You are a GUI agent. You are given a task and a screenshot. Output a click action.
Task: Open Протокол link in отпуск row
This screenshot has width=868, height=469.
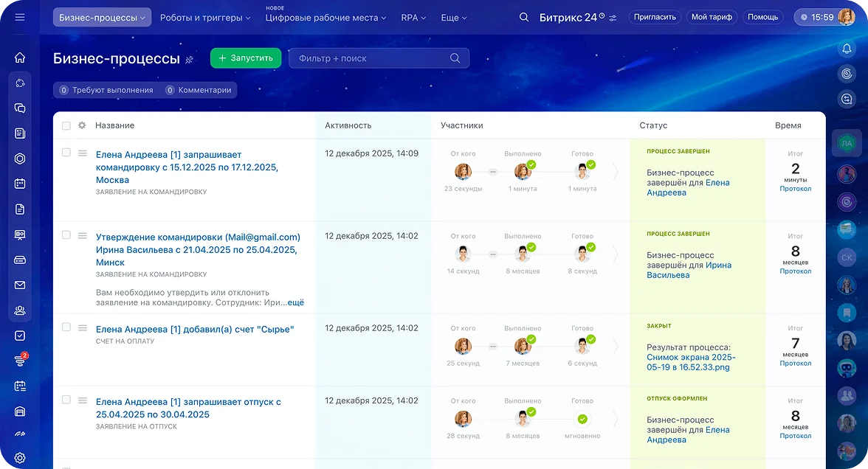796,436
